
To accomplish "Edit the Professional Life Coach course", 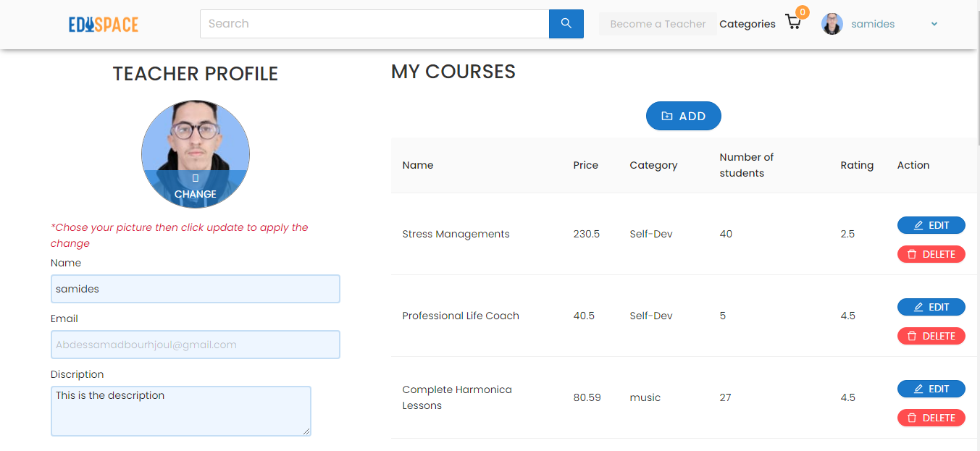I will click(931, 307).
